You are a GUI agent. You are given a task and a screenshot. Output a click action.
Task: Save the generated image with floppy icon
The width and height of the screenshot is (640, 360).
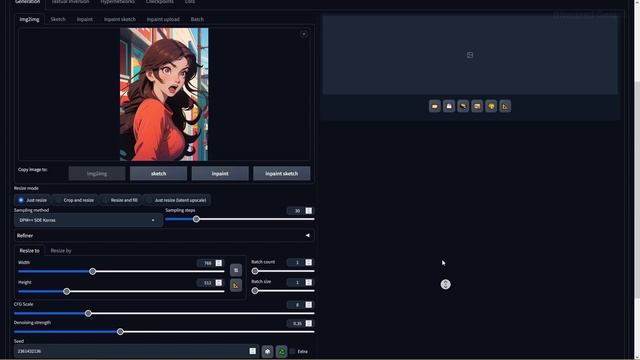pyautogui.click(x=449, y=106)
